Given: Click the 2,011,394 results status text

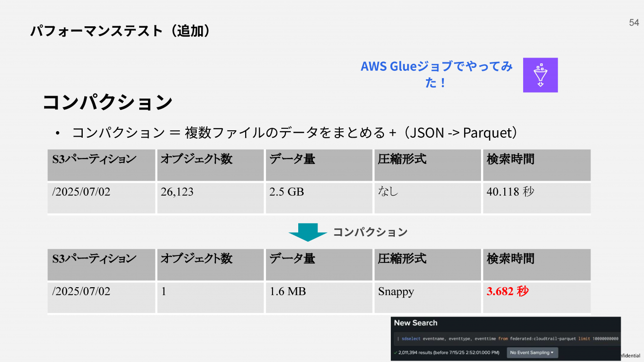Looking at the screenshot, I should [x=449, y=353].
